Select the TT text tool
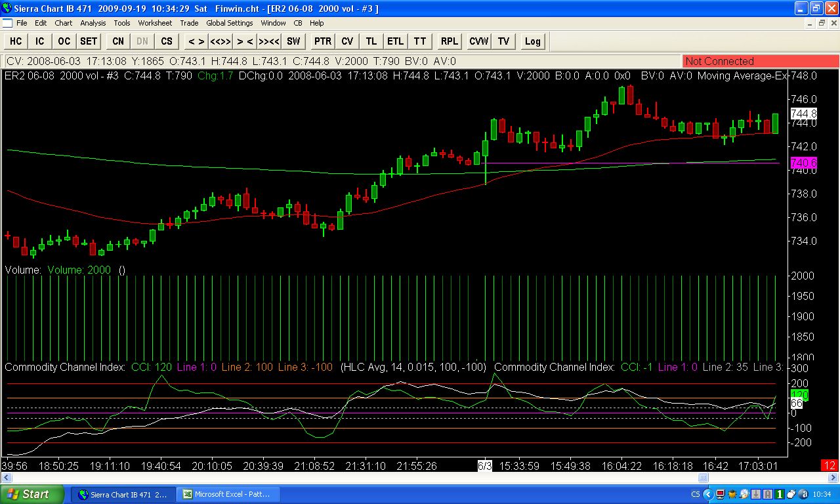This screenshot has width=840, height=504. (x=420, y=41)
